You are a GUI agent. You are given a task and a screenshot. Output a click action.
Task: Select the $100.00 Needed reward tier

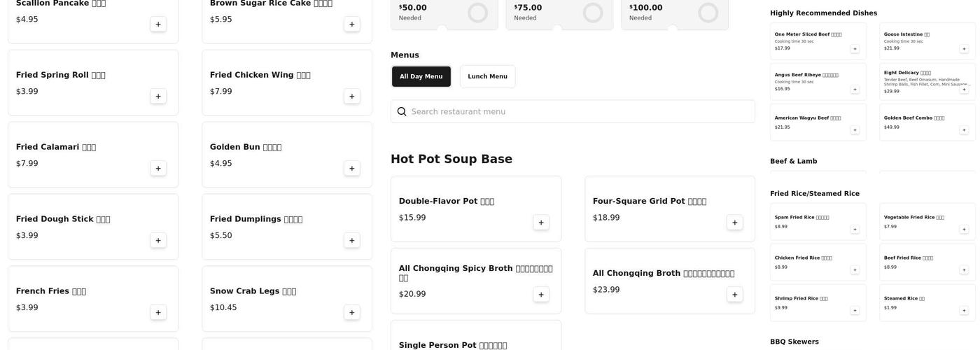(658, 13)
